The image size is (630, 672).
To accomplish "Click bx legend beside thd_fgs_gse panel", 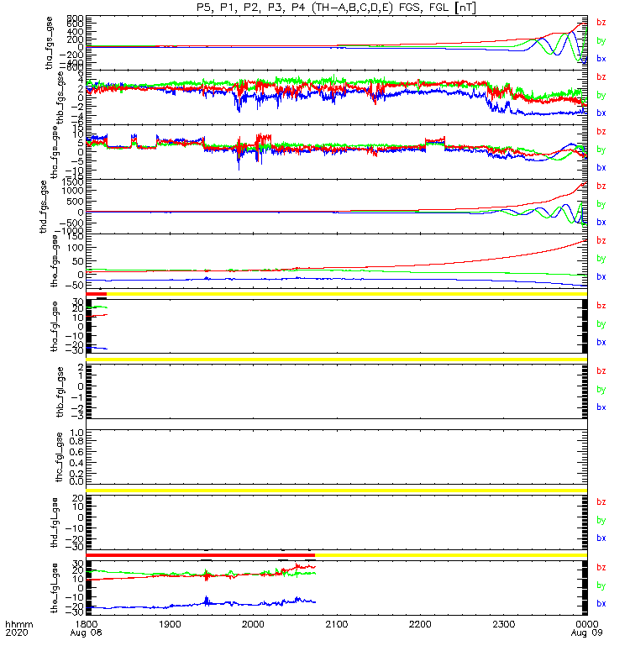I will pyautogui.click(x=601, y=222).
